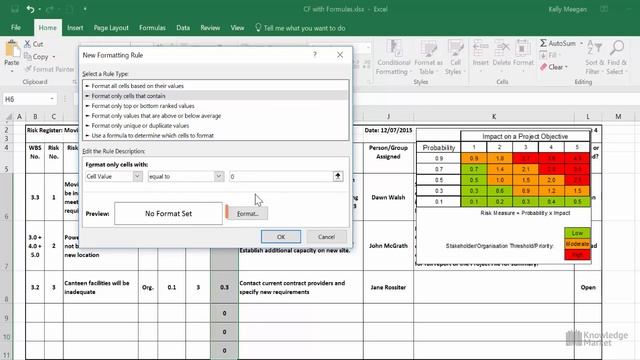Viewport: 640px width, 360px height.
Task: Click the Clear eraser icon
Action: click(543, 67)
